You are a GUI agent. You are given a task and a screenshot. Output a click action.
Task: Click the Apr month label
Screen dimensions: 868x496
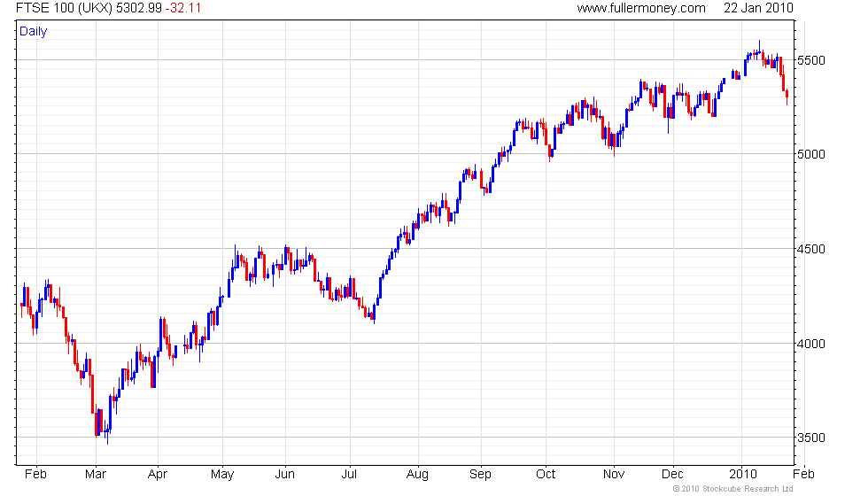[158, 475]
